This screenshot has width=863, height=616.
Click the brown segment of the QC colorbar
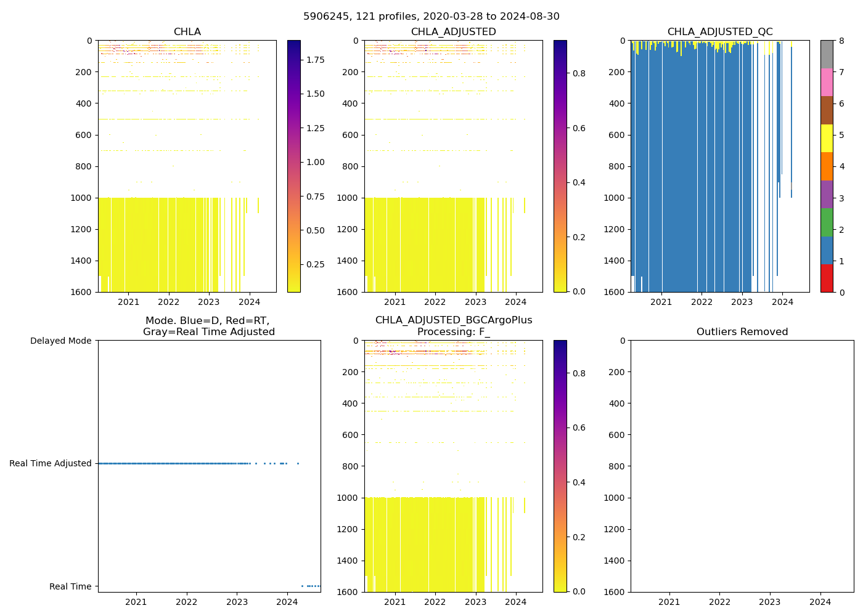coord(827,110)
